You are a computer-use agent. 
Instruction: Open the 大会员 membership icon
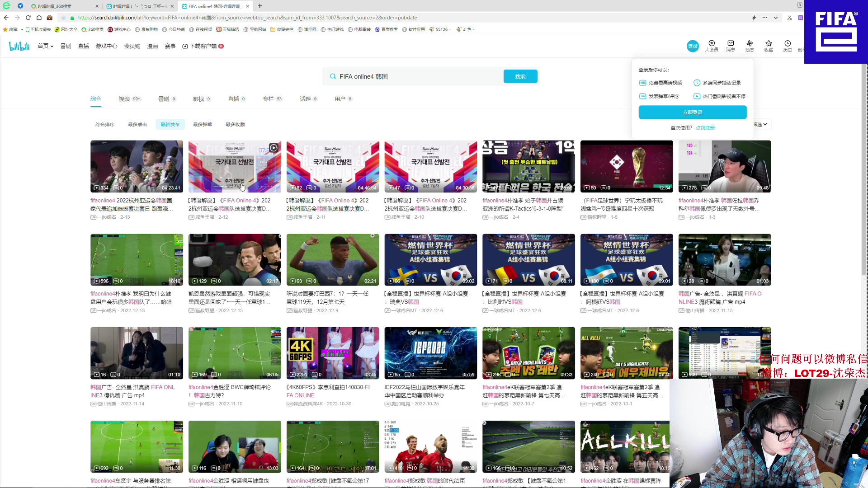712,46
